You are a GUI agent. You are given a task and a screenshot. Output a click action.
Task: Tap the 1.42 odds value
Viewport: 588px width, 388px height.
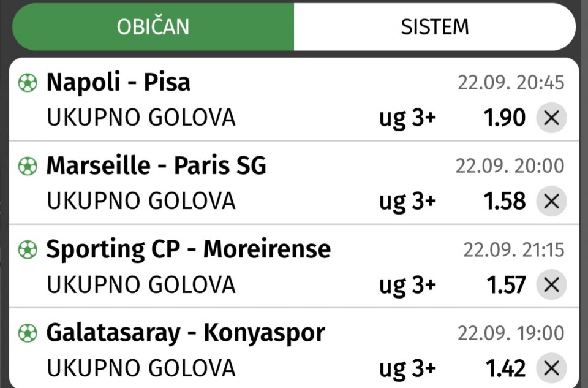pyautogui.click(x=505, y=368)
